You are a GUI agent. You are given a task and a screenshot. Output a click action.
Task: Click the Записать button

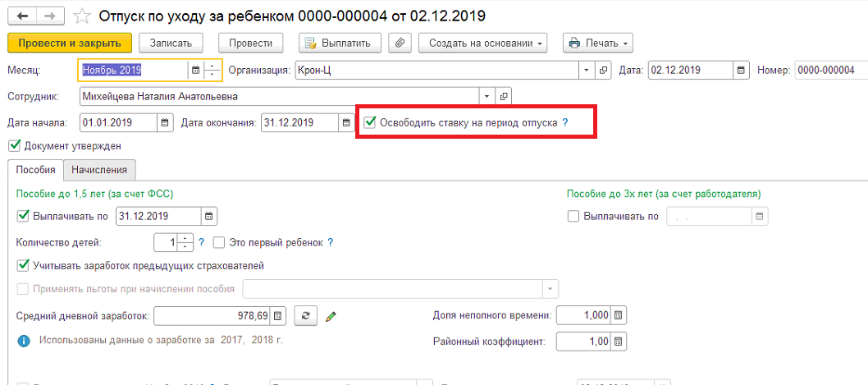pos(171,43)
